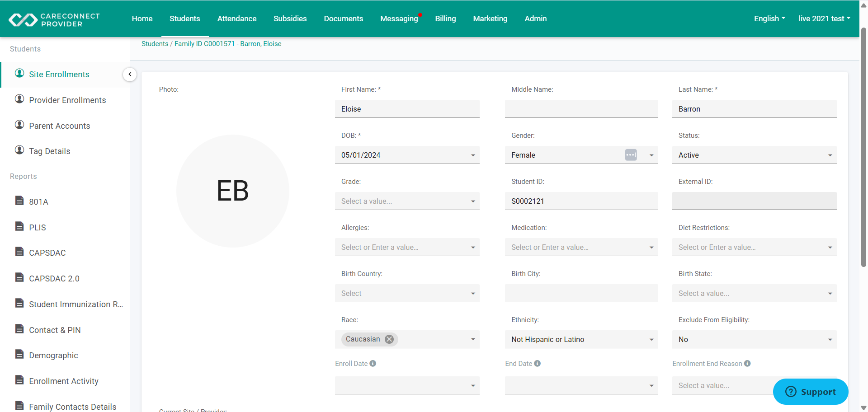Collapse the sidebar with the chevron button
The height and width of the screenshot is (412, 868).
coord(130,75)
